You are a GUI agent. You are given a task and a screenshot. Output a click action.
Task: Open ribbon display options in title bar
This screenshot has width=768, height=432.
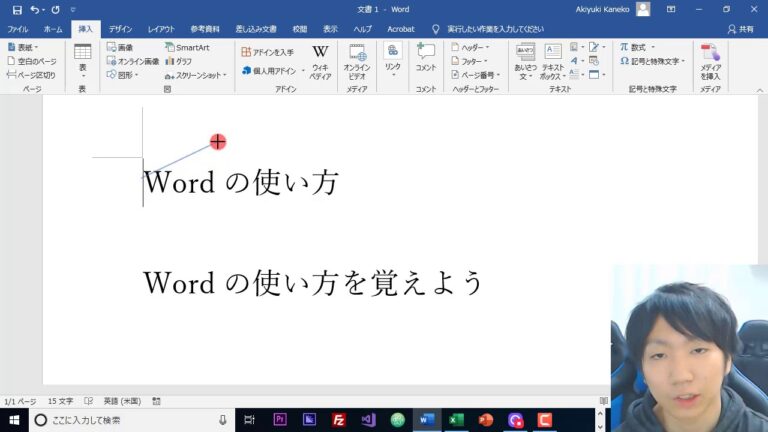[671, 9]
